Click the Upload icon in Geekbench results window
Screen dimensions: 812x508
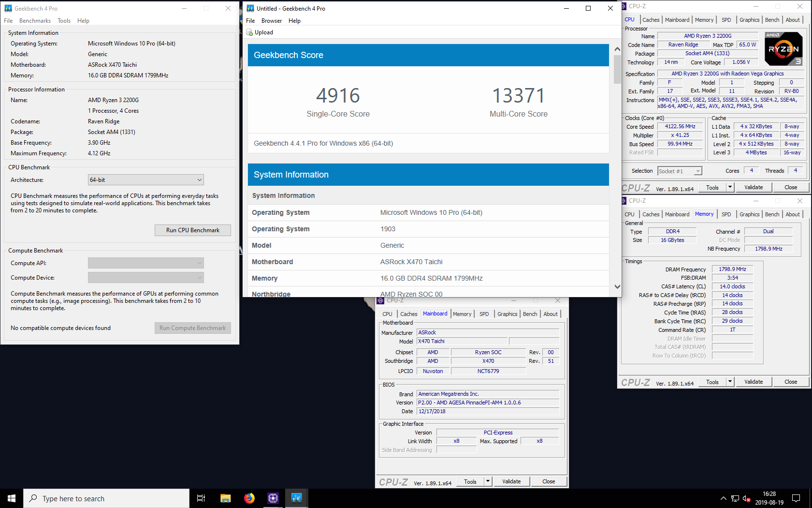249,32
